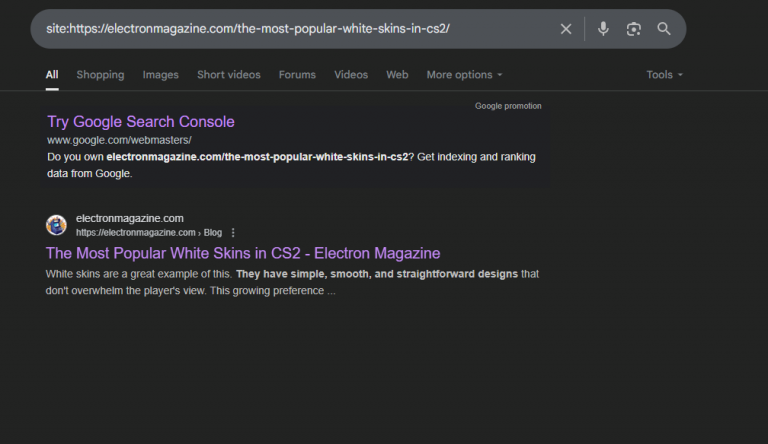Expand the More options dropdown
Image resolution: width=768 pixels, height=444 pixels.
(x=464, y=75)
